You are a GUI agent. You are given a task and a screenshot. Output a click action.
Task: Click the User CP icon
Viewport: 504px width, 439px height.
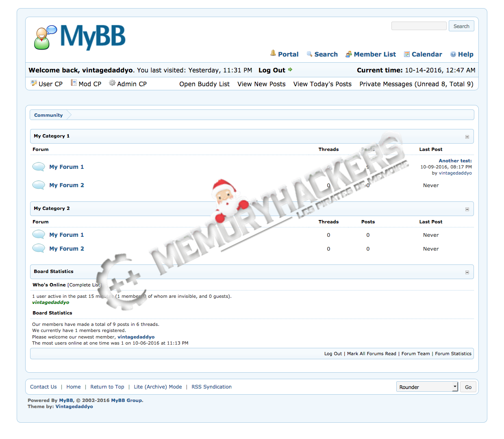coord(34,83)
